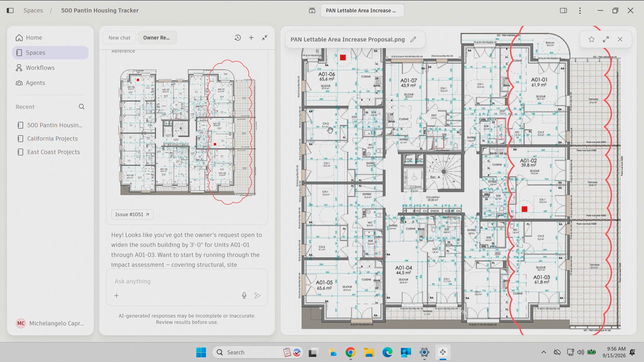644x362 pixels.
Task: Open the Home page in sidebar
Action: 50,38
